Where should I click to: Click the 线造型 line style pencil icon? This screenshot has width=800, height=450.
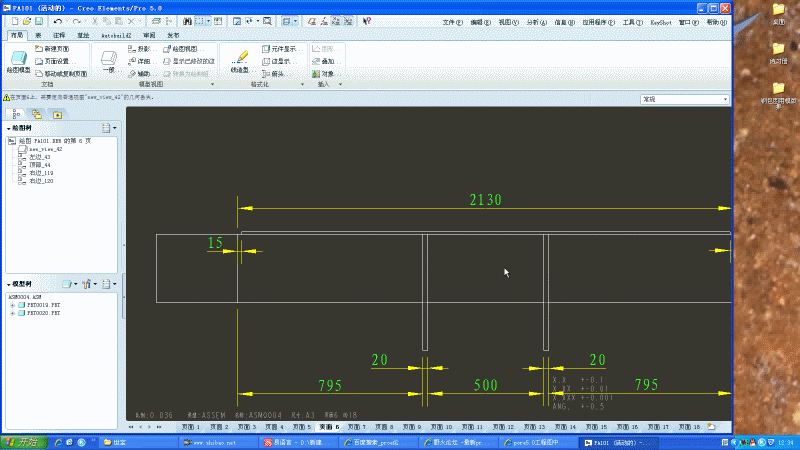(x=240, y=61)
